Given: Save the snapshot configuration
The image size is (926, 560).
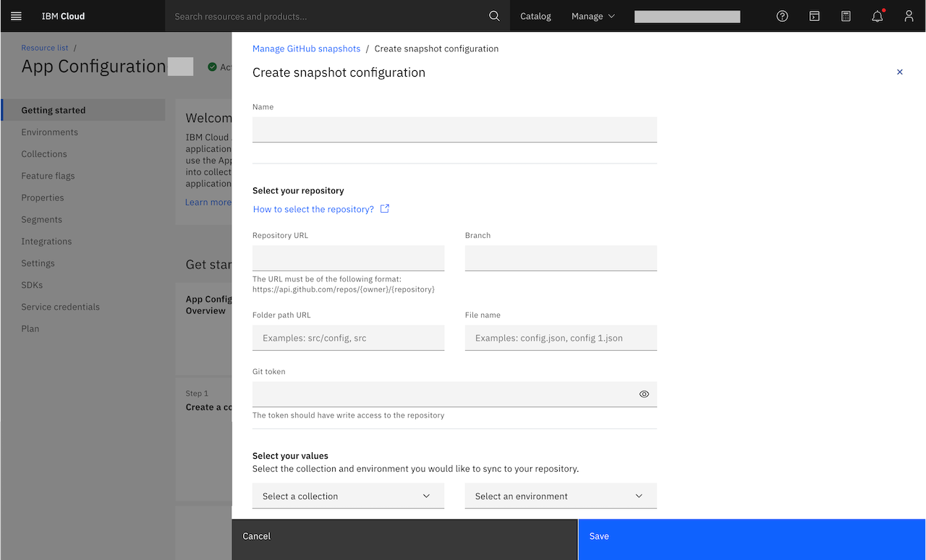Looking at the screenshot, I should tap(752, 536).
